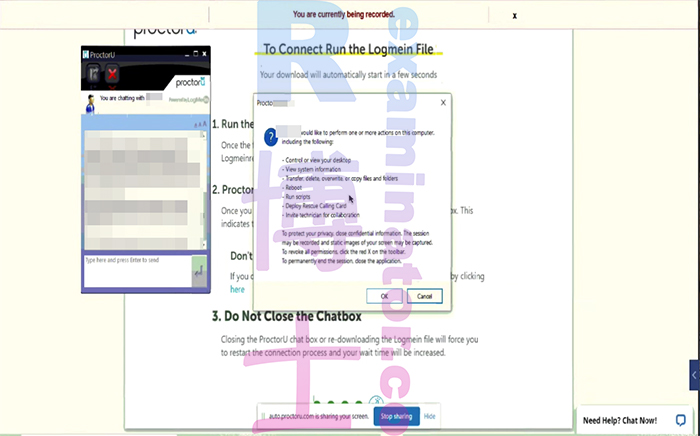Click the chat bubble icon in help widget
700x436 pixels.
click(680, 420)
